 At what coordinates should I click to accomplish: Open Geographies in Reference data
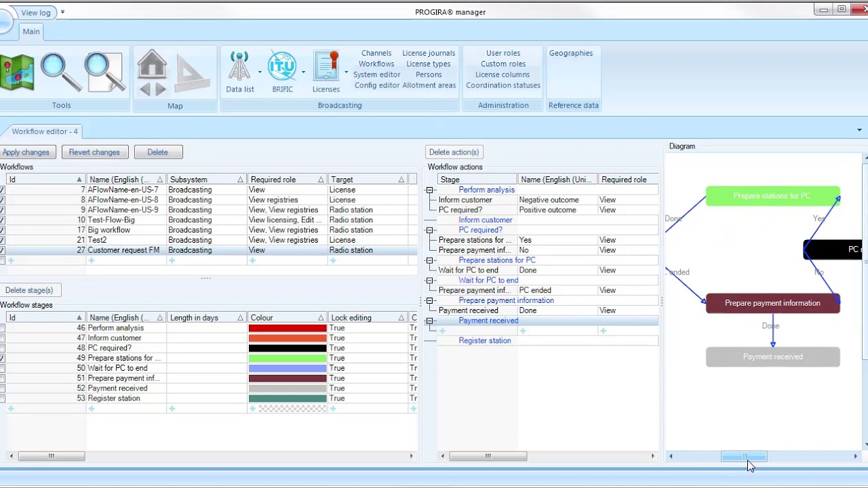[571, 53]
